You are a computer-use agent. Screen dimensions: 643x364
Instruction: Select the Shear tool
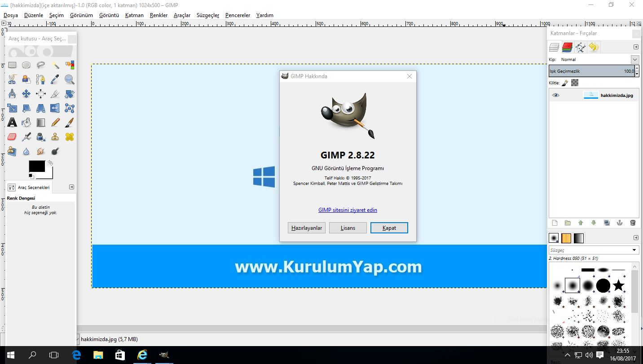click(x=26, y=108)
